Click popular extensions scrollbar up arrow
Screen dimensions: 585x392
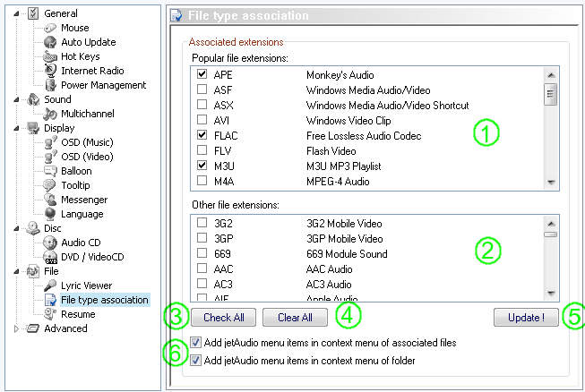click(551, 75)
